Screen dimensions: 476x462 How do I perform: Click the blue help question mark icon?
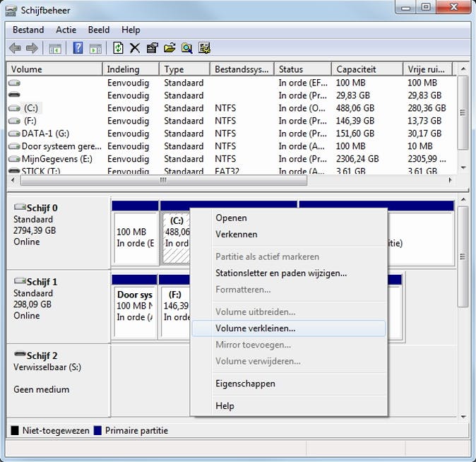78,48
